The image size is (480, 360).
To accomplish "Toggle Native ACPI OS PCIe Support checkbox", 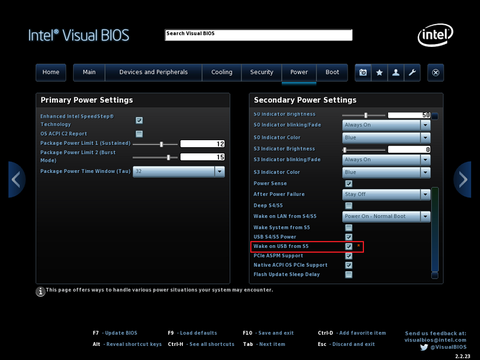I will click(349, 265).
